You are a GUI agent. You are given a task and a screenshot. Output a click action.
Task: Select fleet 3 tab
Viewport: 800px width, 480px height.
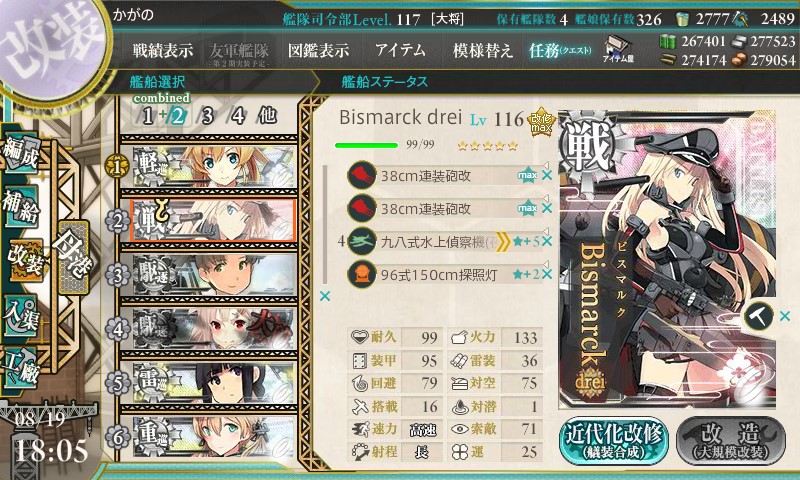tap(207, 116)
